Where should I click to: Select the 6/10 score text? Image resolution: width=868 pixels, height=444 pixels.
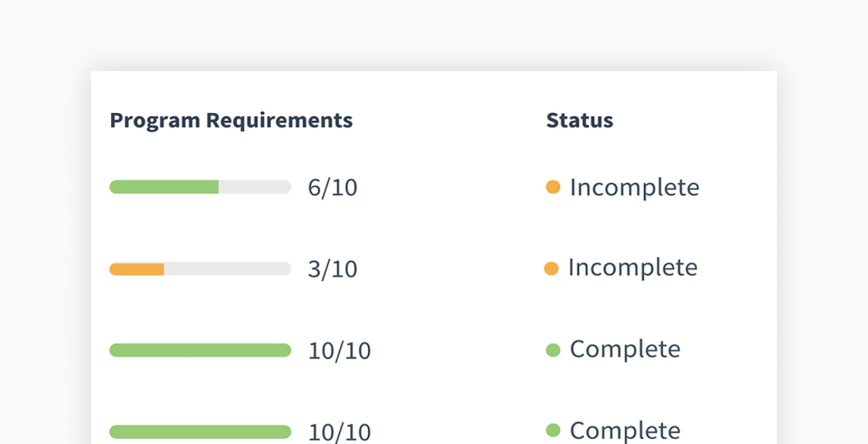coord(333,187)
